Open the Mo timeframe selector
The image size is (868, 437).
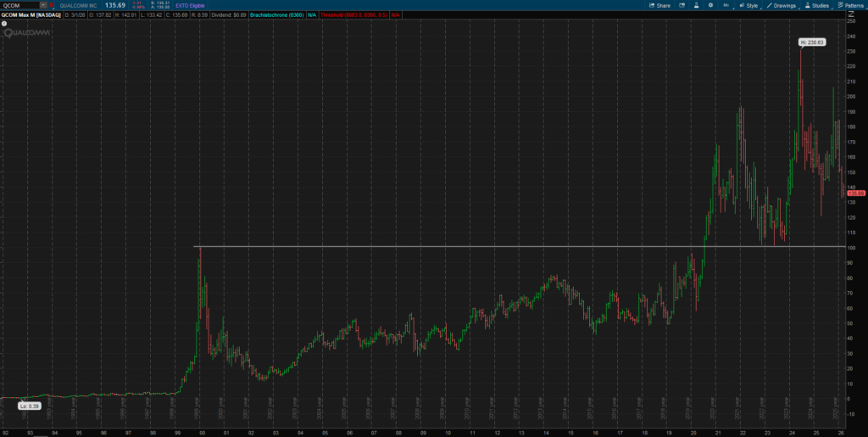728,5
